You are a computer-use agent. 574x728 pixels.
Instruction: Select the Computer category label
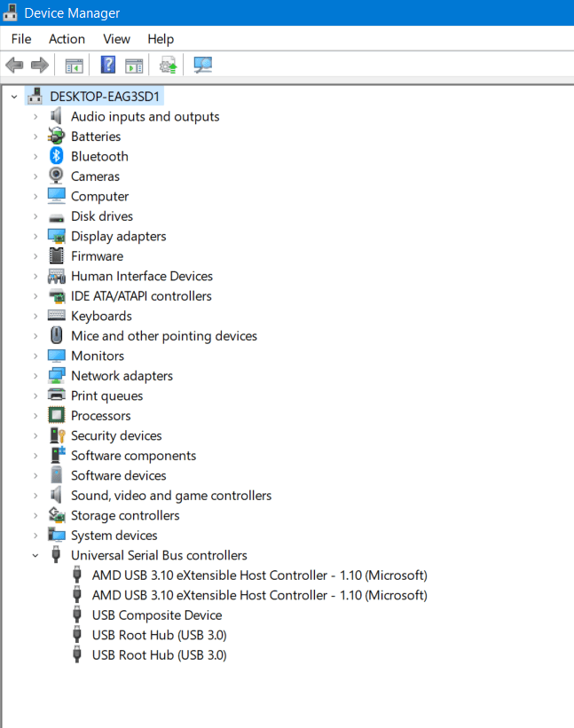tap(100, 196)
